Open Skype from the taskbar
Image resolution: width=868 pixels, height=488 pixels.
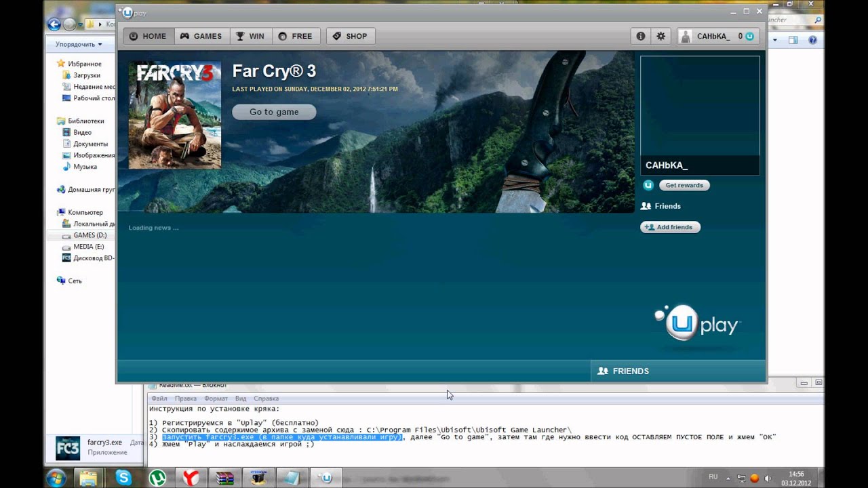123,478
